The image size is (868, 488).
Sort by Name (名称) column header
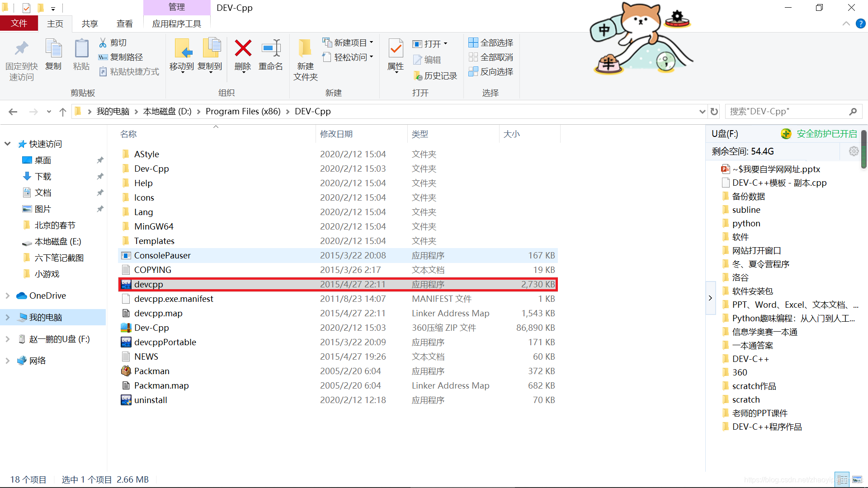[128, 134]
